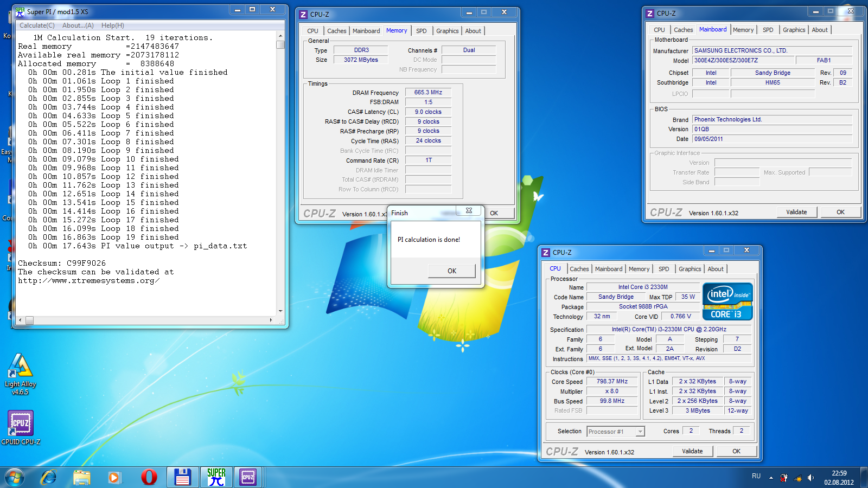Click the Super PI title bar icon
The width and height of the screenshot is (868, 488).
click(20, 11)
